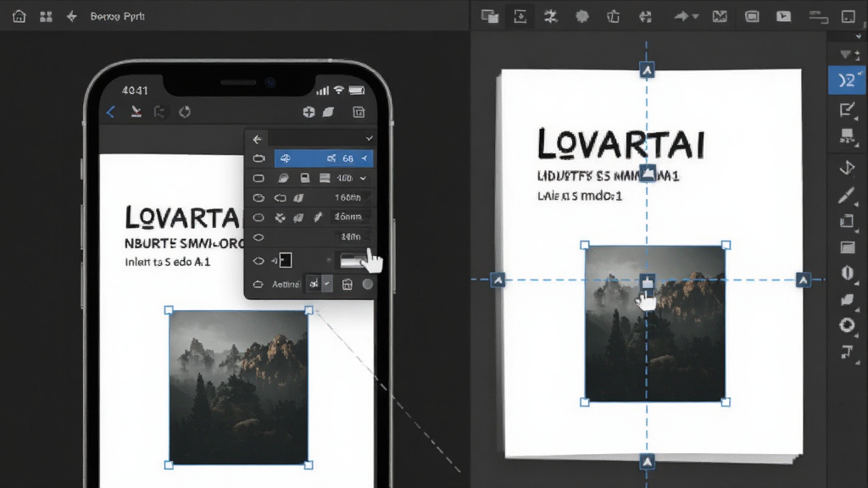The width and height of the screenshot is (868, 488).
Task: Toggle the round gray switch in Actinal row
Action: [x=368, y=285]
